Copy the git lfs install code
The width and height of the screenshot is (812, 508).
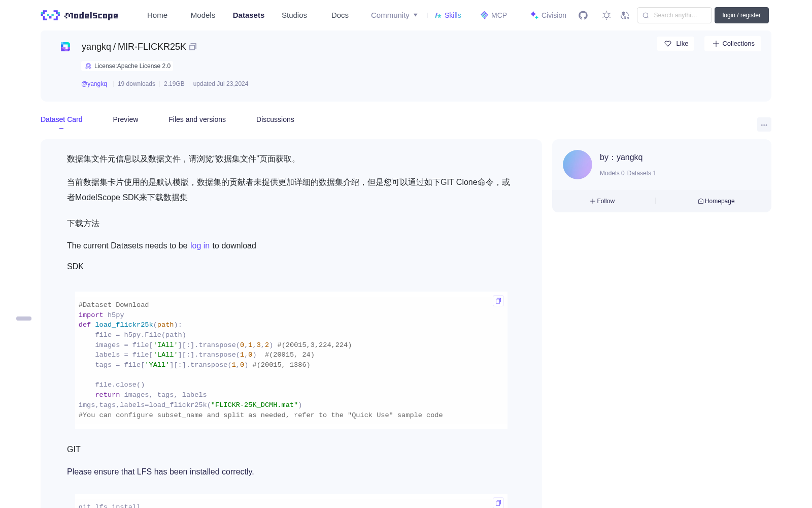point(498,502)
